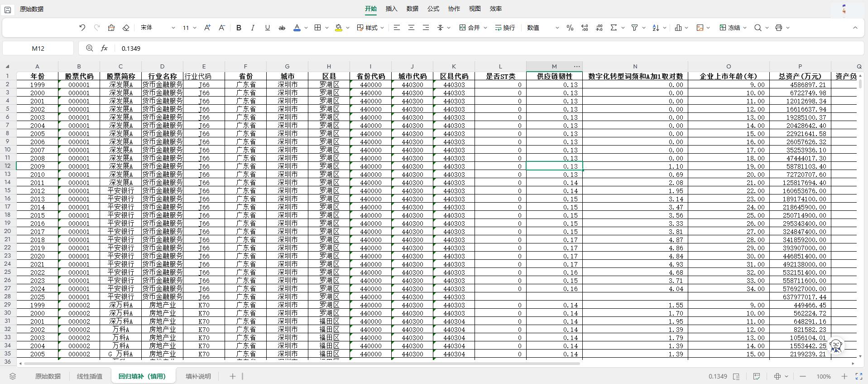
Task: Decrease the font size
Action: [221, 28]
